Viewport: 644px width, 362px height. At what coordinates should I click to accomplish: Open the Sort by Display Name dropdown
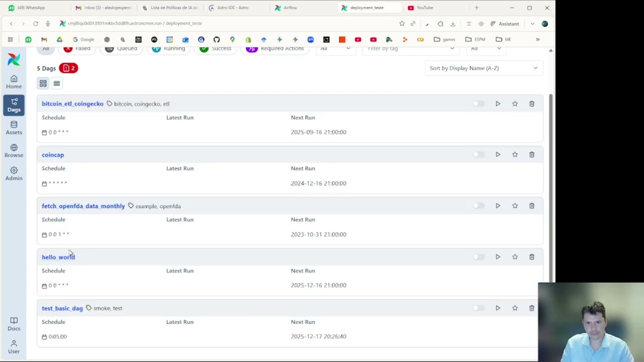tap(484, 68)
